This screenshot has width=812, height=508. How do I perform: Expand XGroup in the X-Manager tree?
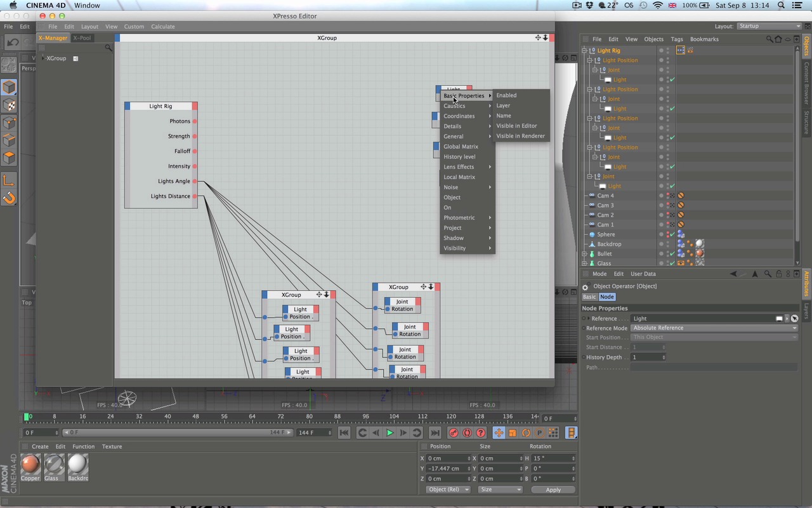43,58
